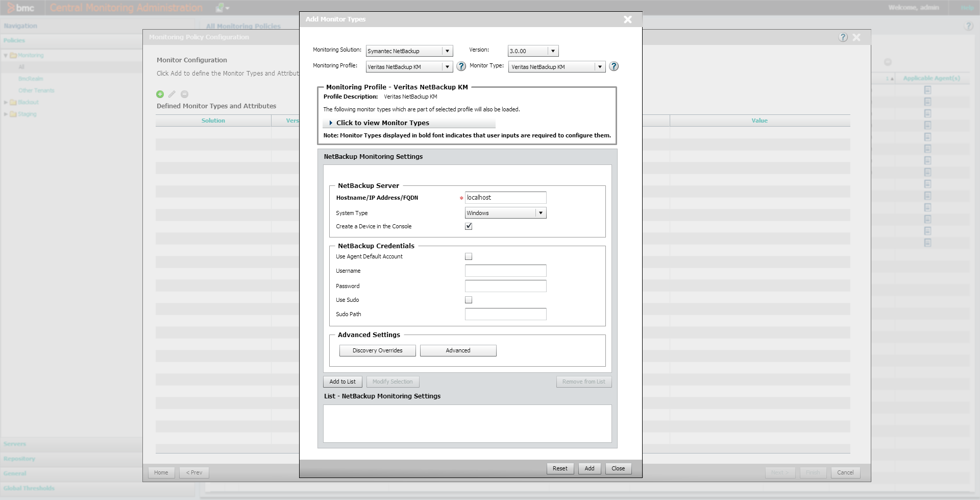Click the Add button in dialog footer
The image size is (980, 500).
coord(590,468)
